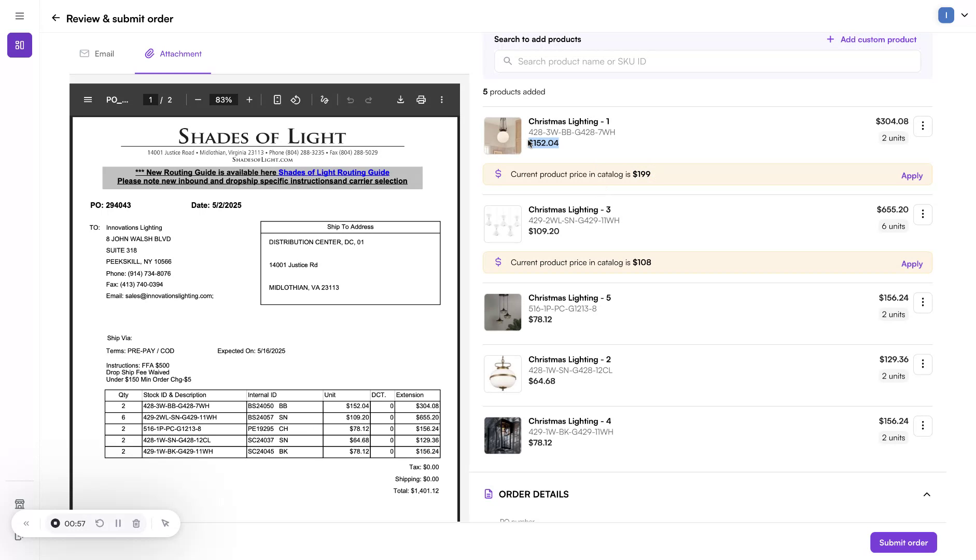This screenshot has width=976, height=560.
Task: Switch to the Email tab
Action: [x=96, y=53]
